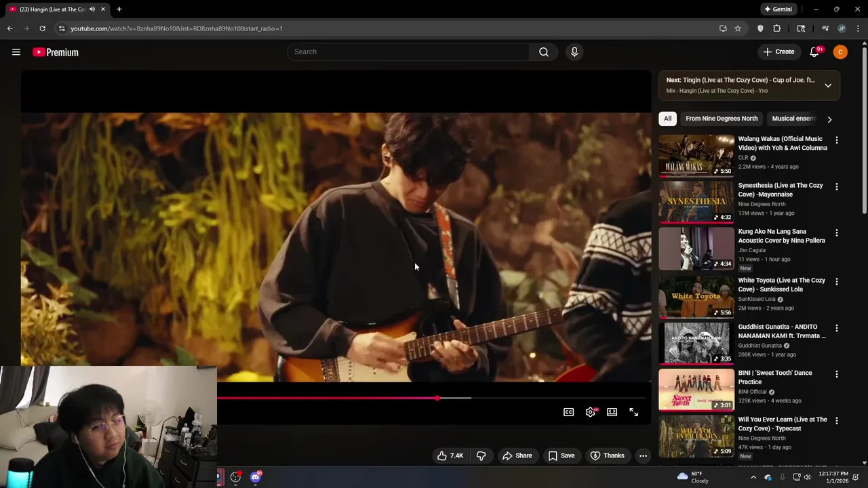The image size is (868, 488).
Task: Open options menu for White Toyota
Action: [837, 281]
